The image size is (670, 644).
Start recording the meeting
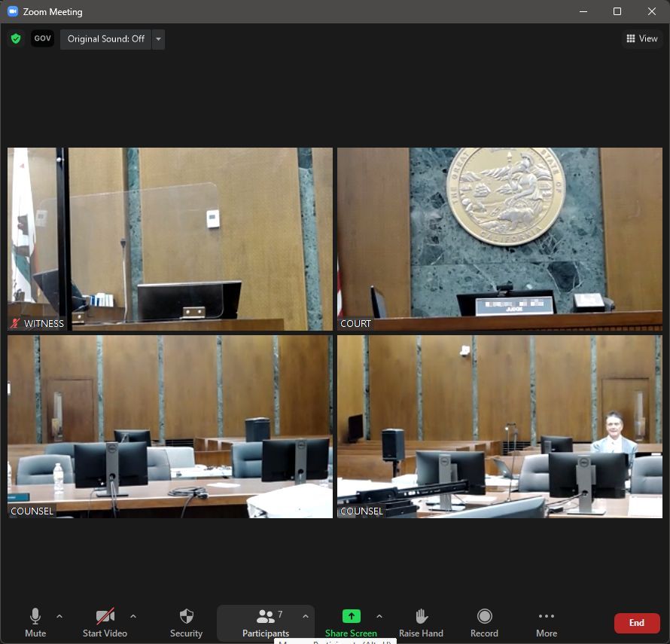484,623
